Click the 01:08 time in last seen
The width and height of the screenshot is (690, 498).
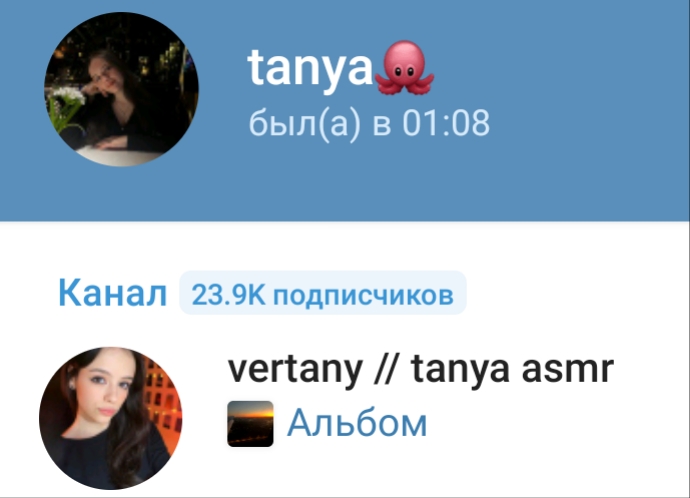click(x=446, y=123)
